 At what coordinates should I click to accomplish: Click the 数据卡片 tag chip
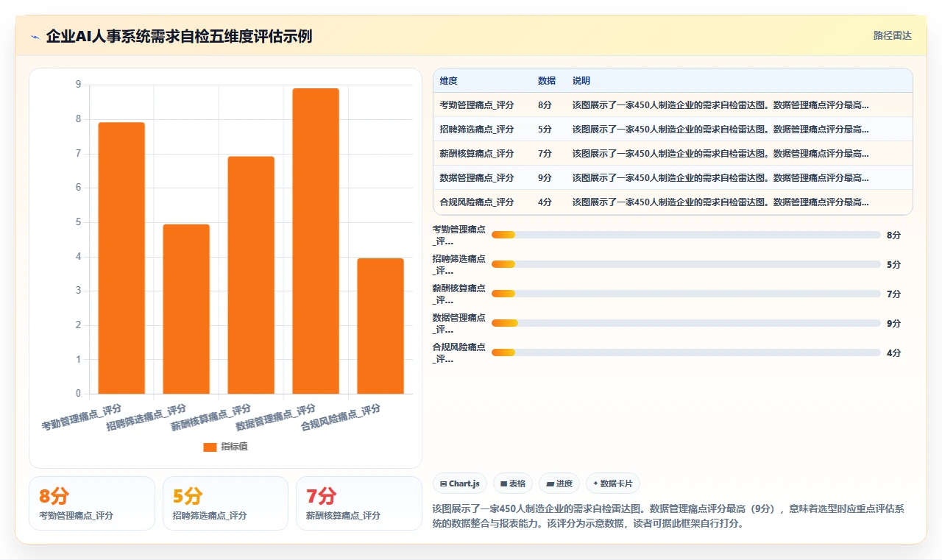[x=613, y=483]
